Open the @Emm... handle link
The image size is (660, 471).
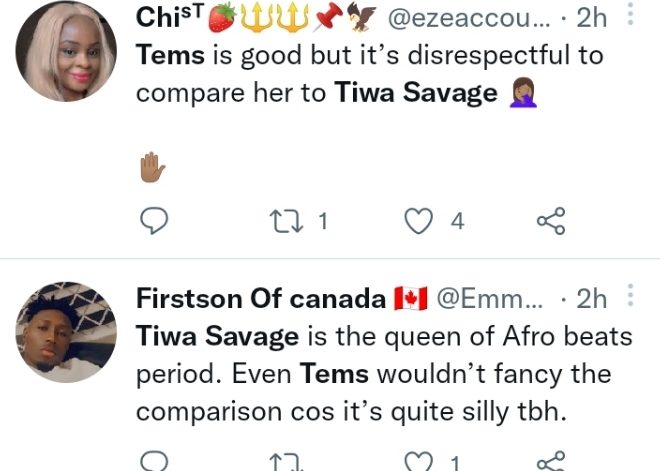(489, 299)
